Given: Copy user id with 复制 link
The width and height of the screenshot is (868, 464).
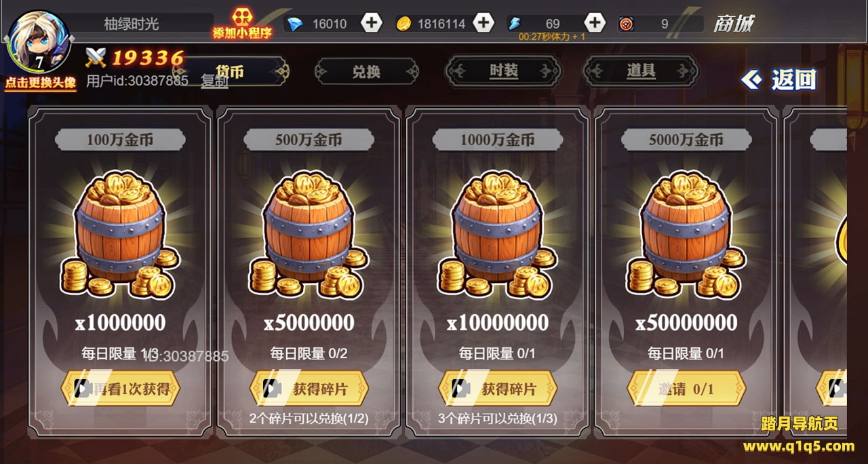Looking at the screenshot, I should [x=214, y=81].
